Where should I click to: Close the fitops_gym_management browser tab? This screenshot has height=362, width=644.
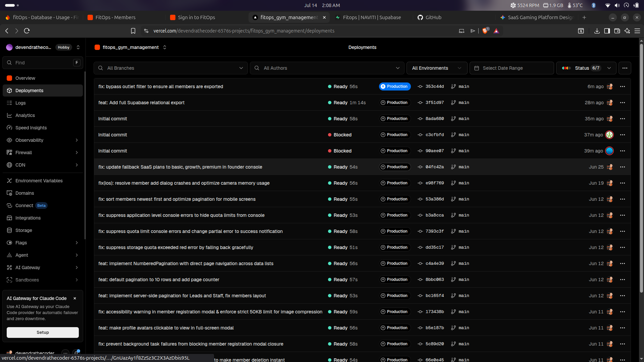[324, 17]
